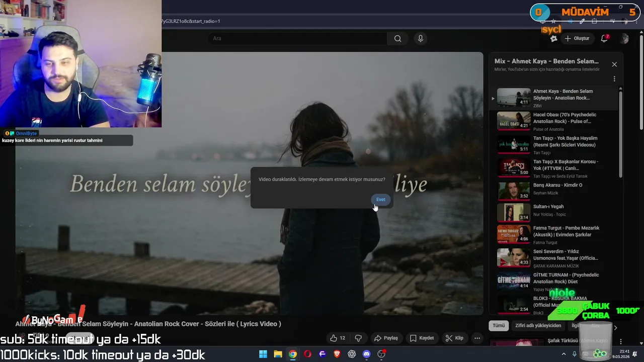Screen dimensions: 644x362
Task: Open the account avatar menu
Action: coord(624,39)
